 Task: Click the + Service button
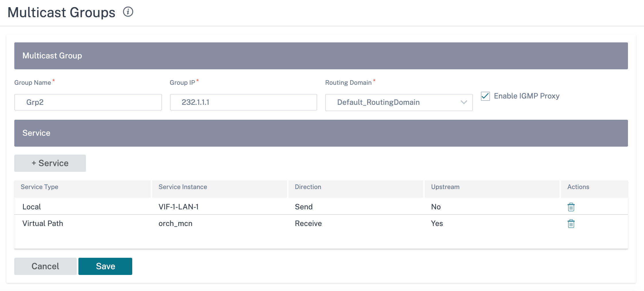click(50, 163)
